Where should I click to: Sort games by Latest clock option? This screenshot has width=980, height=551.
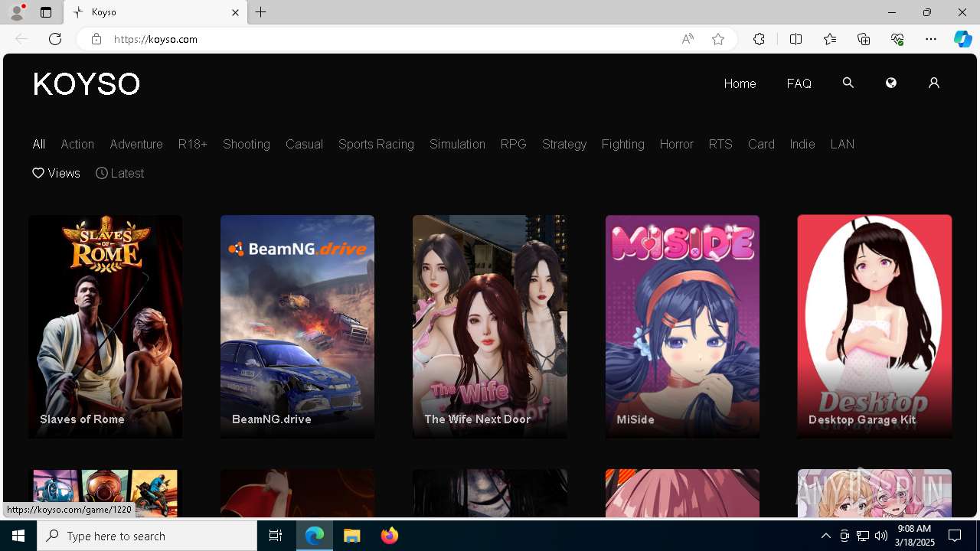click(119, 173)
